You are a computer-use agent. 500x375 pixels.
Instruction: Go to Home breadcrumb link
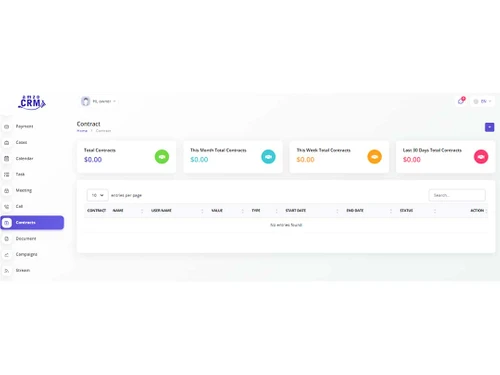click(x=82, y=131)
